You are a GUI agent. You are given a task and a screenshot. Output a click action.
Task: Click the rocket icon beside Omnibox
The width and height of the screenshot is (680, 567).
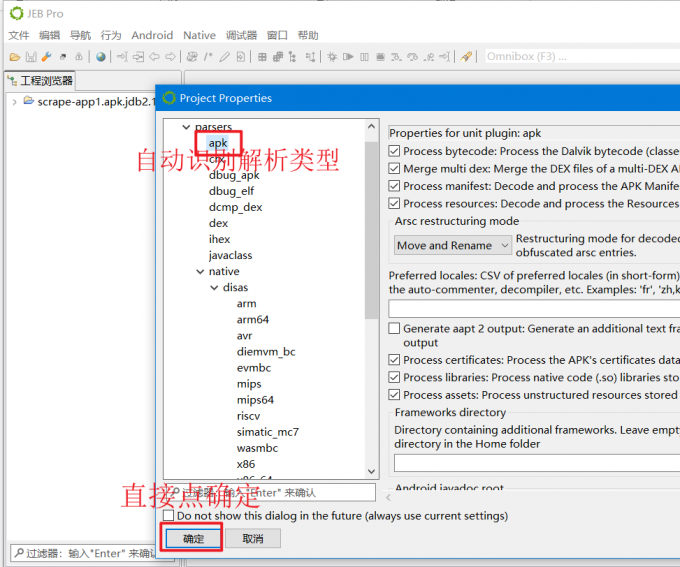(466, 57)
